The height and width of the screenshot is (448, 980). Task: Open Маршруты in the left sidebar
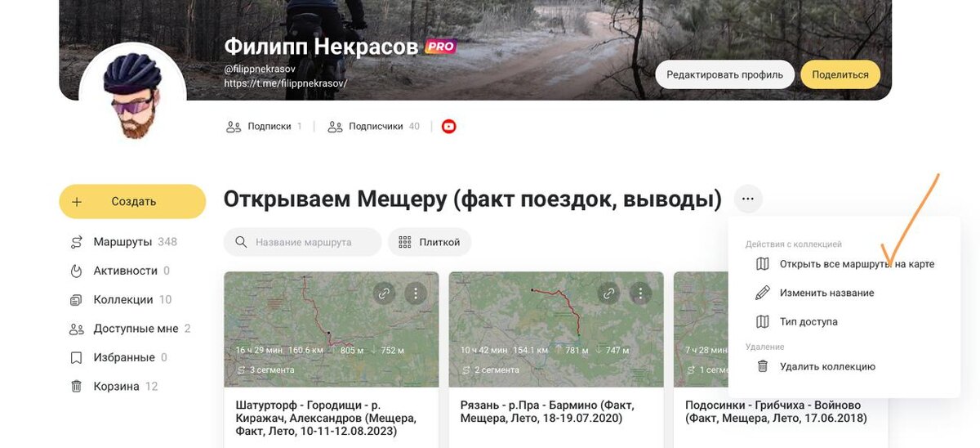123,242
